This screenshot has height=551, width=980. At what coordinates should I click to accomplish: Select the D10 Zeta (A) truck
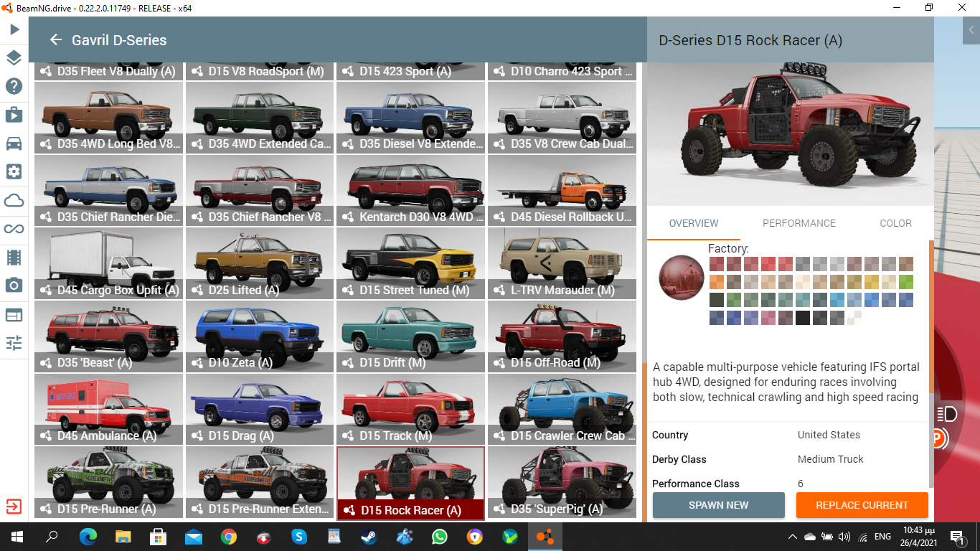point(260,336)
